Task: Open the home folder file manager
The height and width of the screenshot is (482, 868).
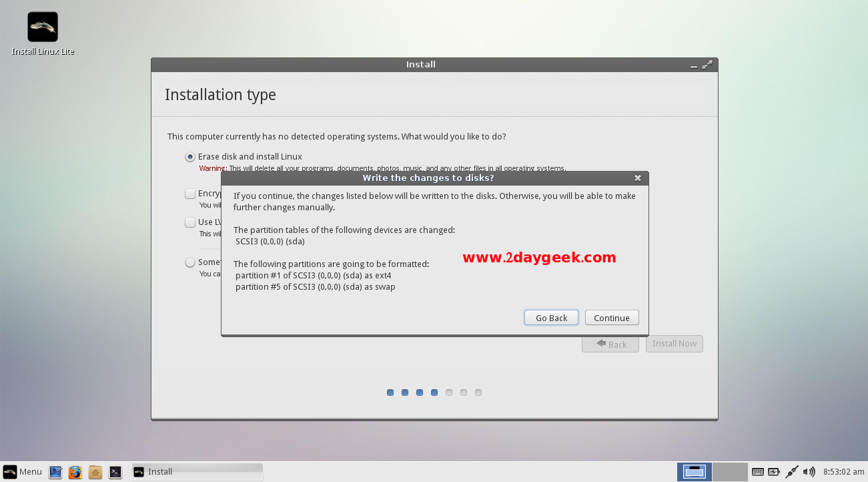Action: point(95,472)
